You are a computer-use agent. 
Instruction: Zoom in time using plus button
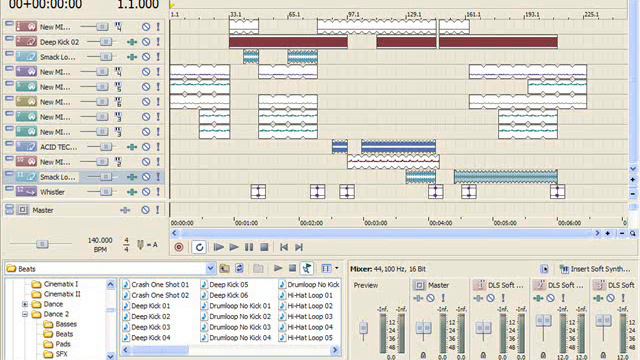click(608, 233)
